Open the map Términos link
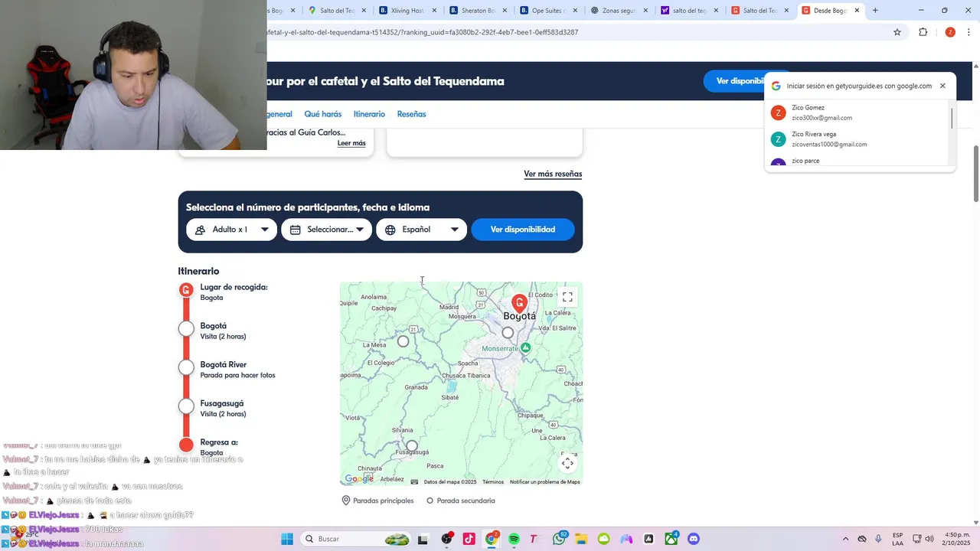Screen dimensions: 980x551 (493, 482)
